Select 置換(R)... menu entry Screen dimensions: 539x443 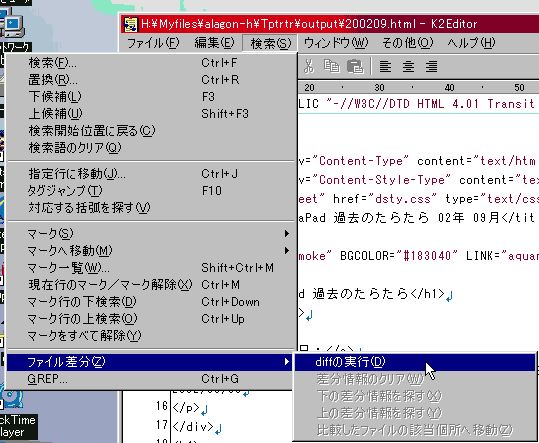(150, 80)
